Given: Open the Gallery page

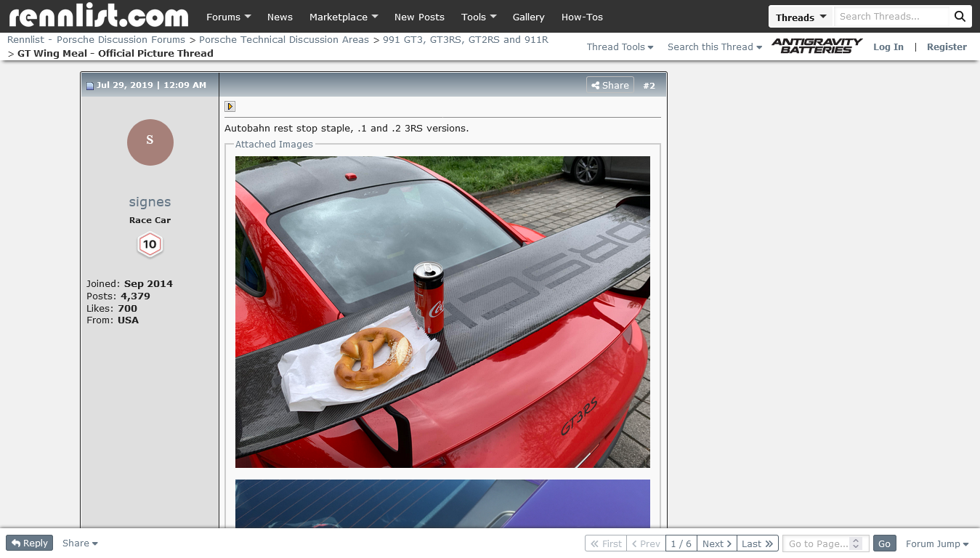Looking at the screenshot, I should [x=528, y=17].
